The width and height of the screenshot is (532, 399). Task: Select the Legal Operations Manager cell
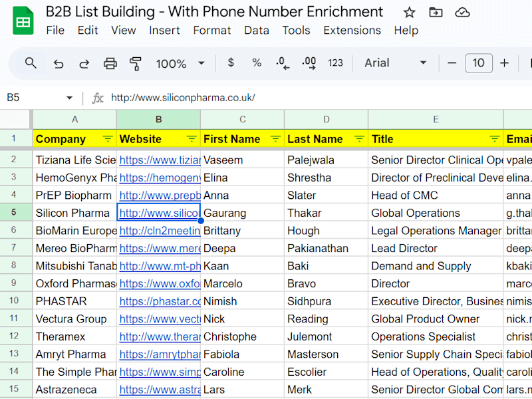(x=436, y=230)
